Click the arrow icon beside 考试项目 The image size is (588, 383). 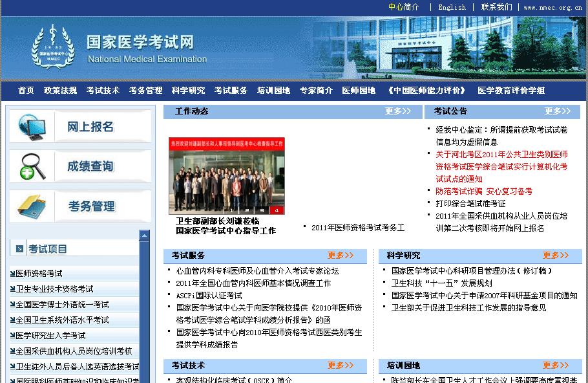coord(19,248)
